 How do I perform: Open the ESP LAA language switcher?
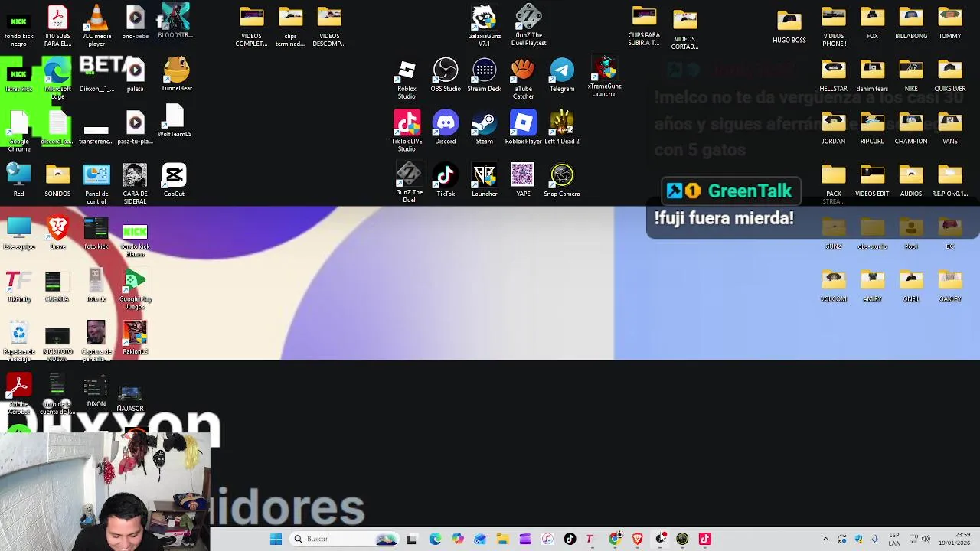click(894, 539)
